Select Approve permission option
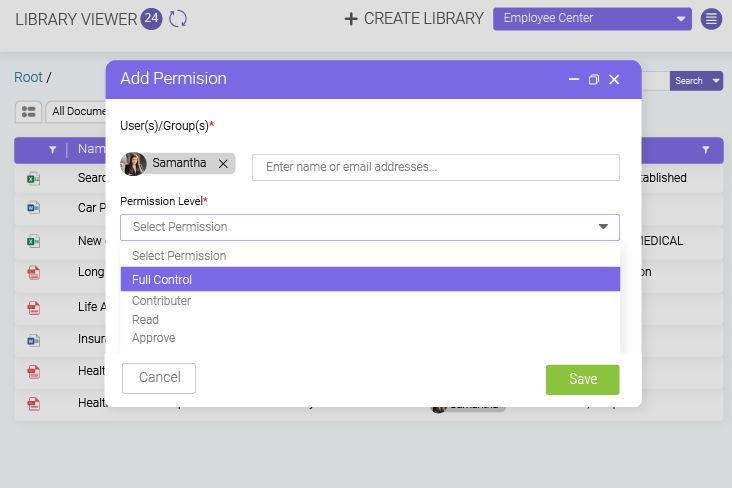732x488 pixels. [370, 338]
